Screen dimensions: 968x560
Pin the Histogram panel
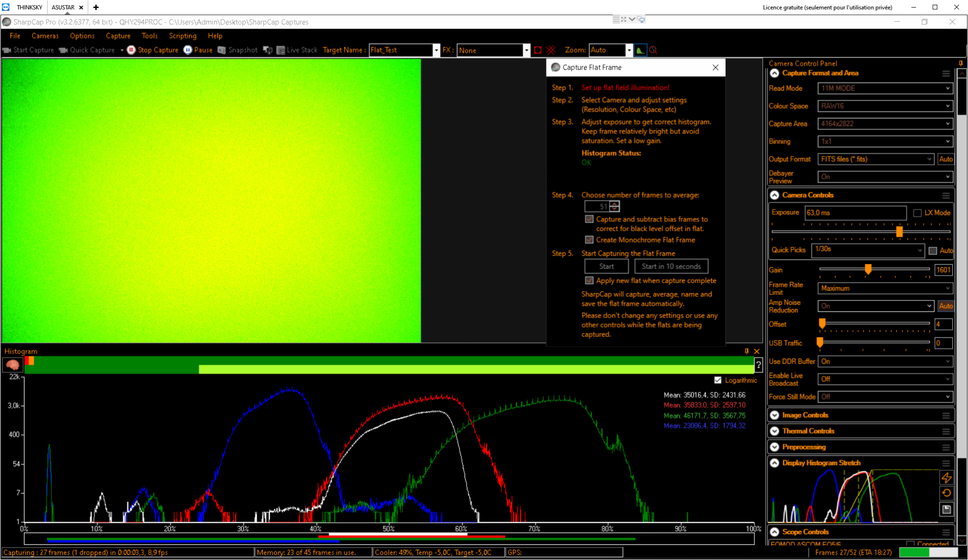[747, 351]
